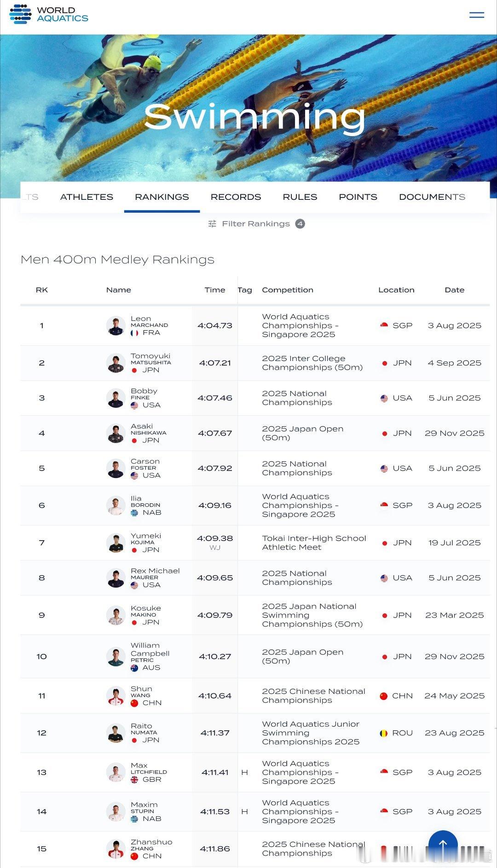The height and width of the screenshot is (868, 497).
Task: Click the Singapore flag in row 1
Action: click(x=384, y=326)
